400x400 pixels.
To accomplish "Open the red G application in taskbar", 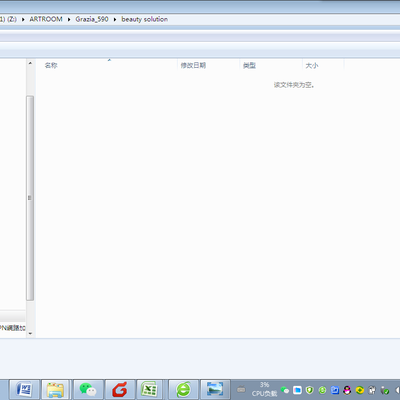I will (x=119, y=389).
